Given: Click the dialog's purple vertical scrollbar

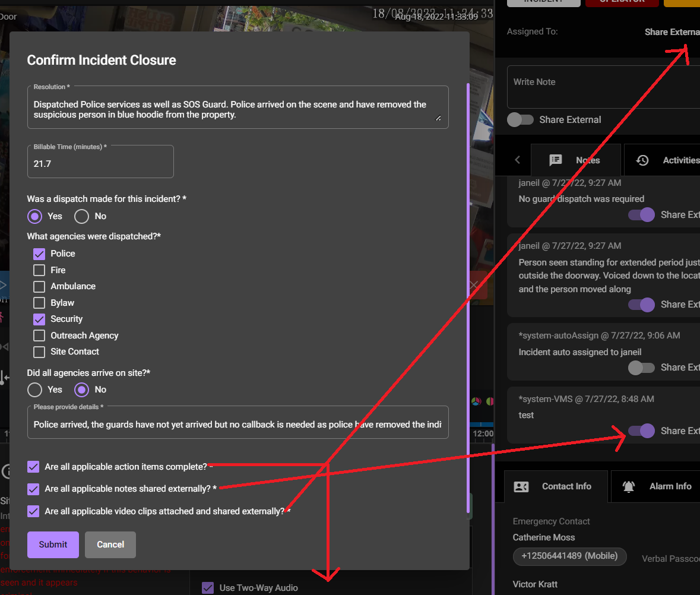Looking at the screenshot, I should pos(468,297).
